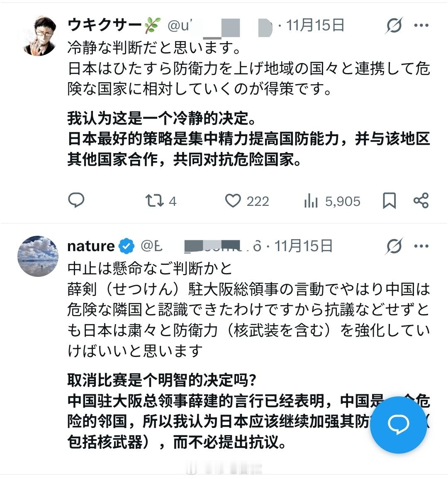
Task: Expand more options on nature's tweet
Action: 421,246
